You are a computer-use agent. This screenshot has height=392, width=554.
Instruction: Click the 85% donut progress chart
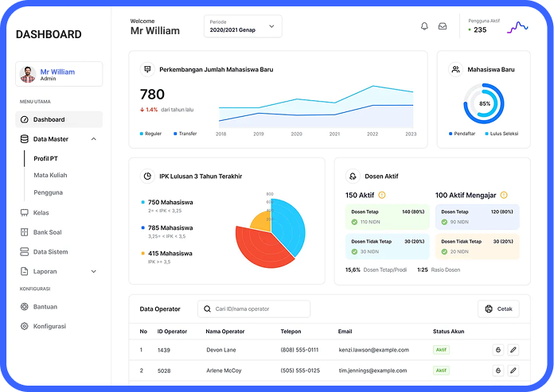pos(484,103)
